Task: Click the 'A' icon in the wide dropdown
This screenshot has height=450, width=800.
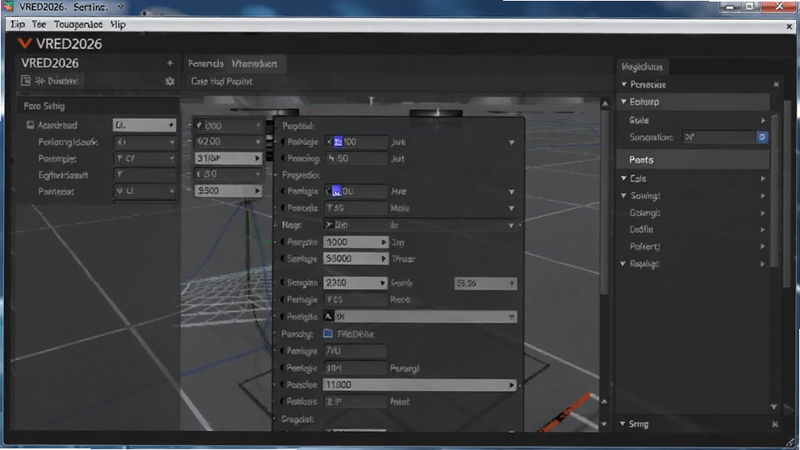Action: click(329, 316)
